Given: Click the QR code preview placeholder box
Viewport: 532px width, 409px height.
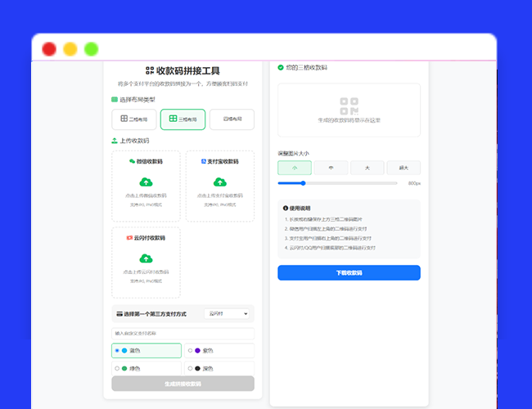Looking at the screenshot, I should pyautogui.click(x=349, y=110).
